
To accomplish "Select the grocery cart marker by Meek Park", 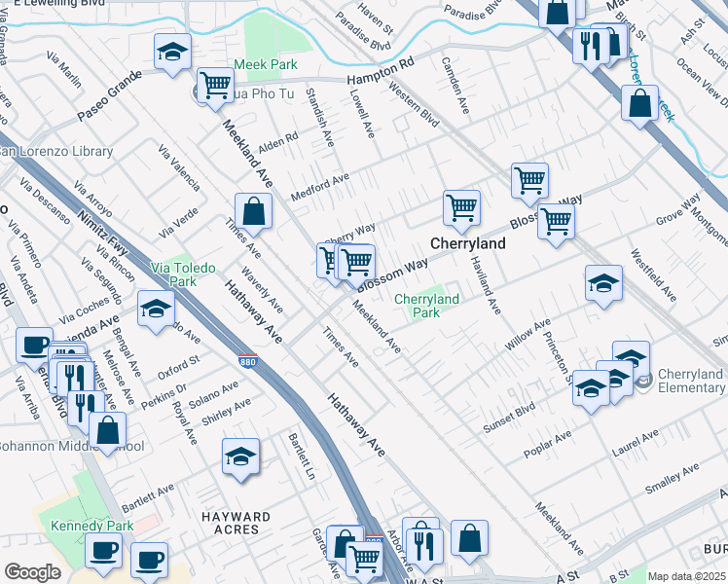I will 215,86.
